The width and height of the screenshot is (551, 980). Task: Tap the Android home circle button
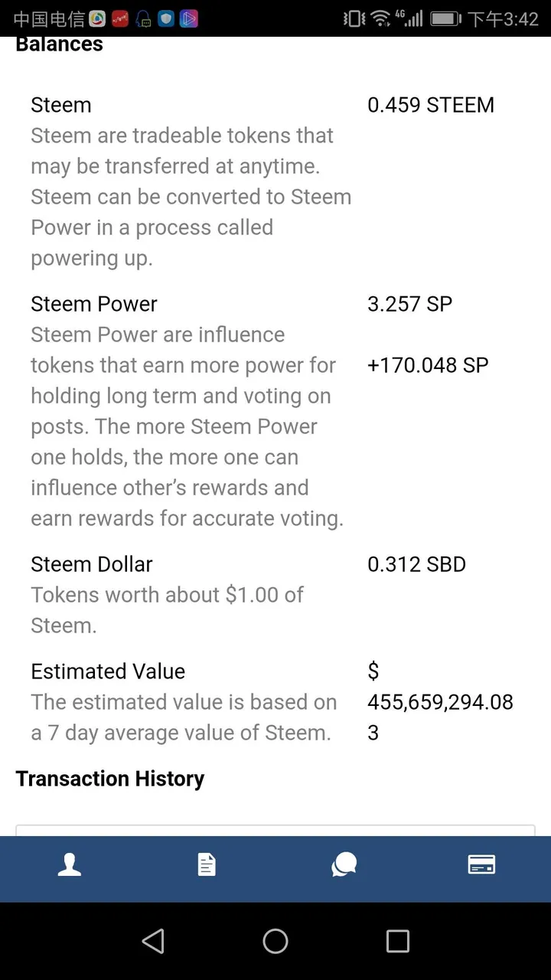click(x=275, y=941)
